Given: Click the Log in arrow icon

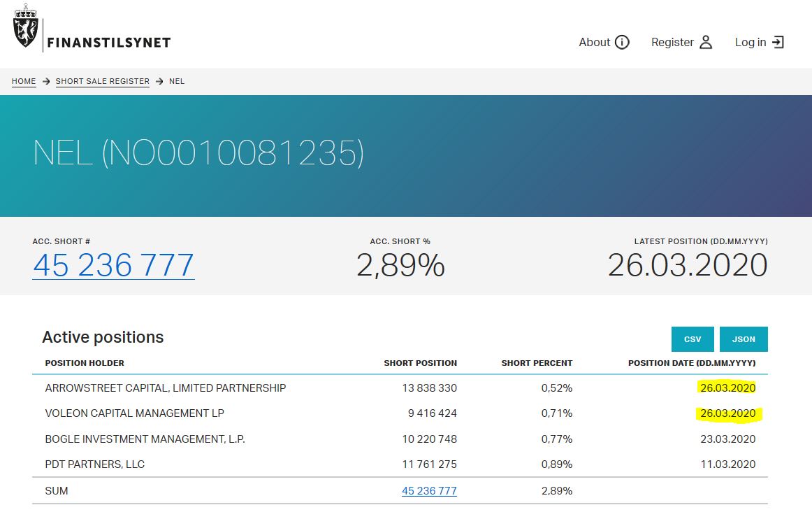Looking at the screenshot, I should point(778,42).
